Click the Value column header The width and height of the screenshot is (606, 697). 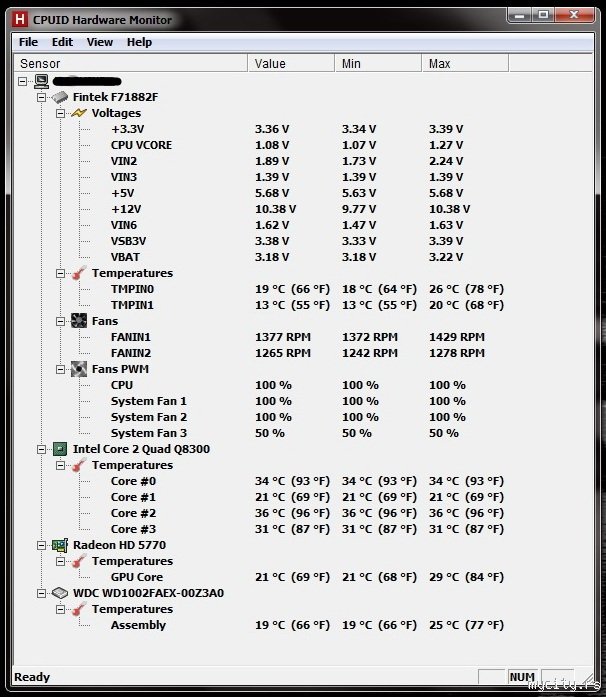pos(291,64)
